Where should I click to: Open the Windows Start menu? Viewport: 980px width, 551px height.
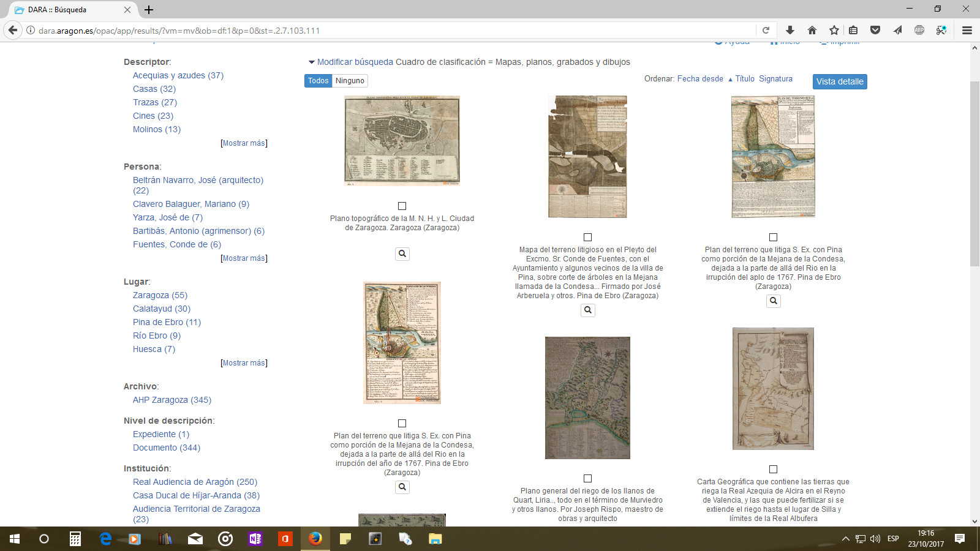point(15,539)
